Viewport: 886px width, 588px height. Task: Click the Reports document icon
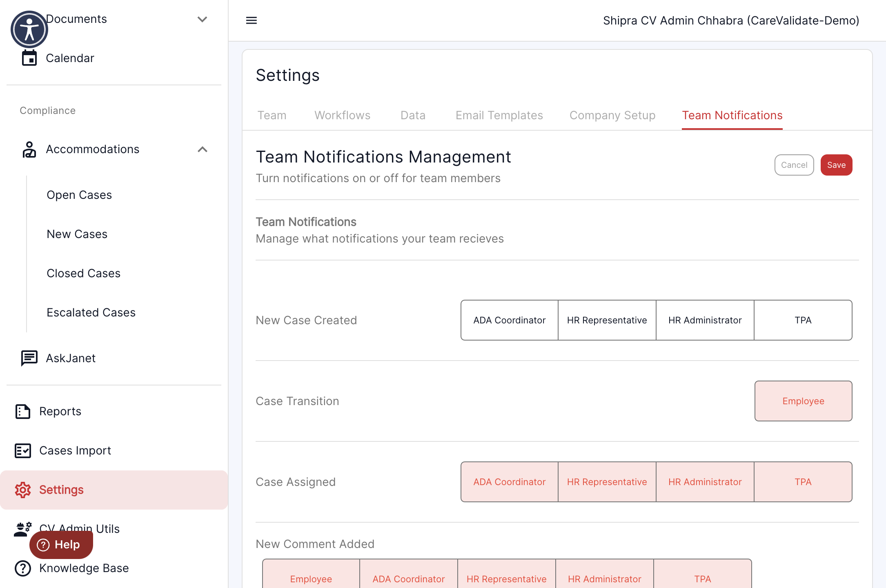23,411
